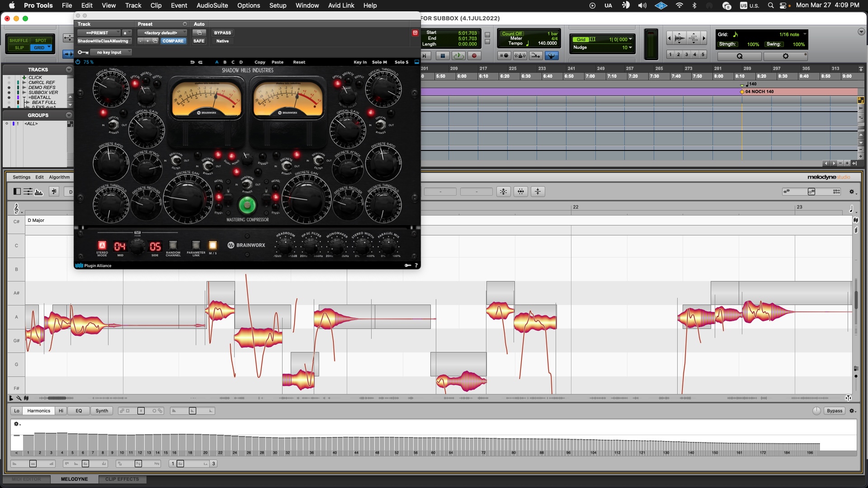Toggle Key In on compressor
868x488 pixels.
click(x=360, y=62)
